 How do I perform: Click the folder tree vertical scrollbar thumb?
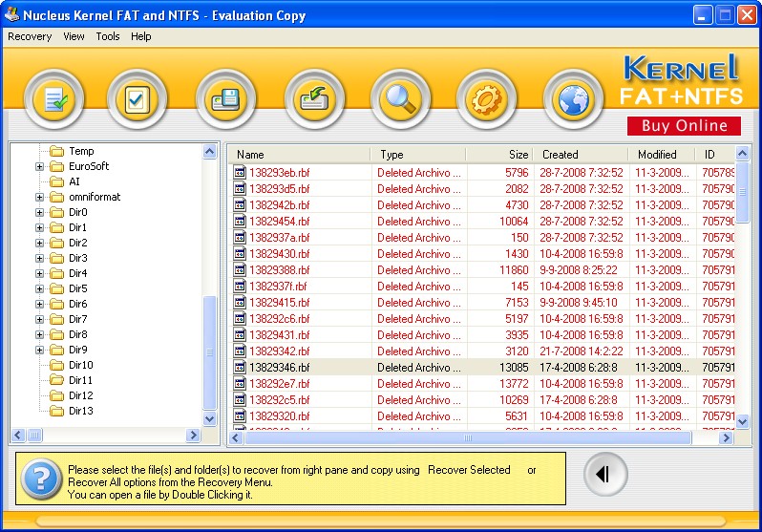[x=210, y=352]
